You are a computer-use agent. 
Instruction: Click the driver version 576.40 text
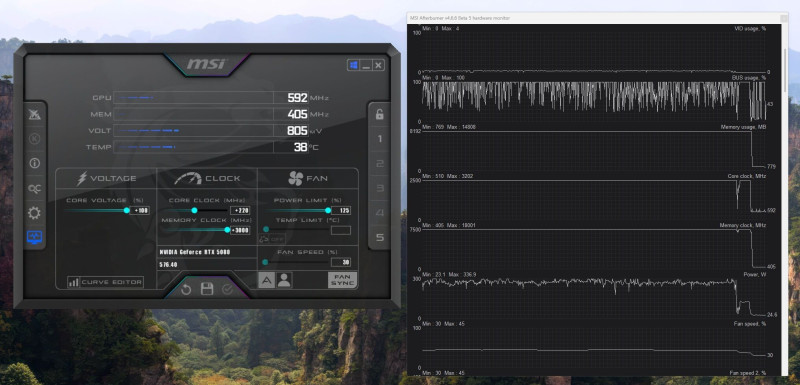click(168, 265)
